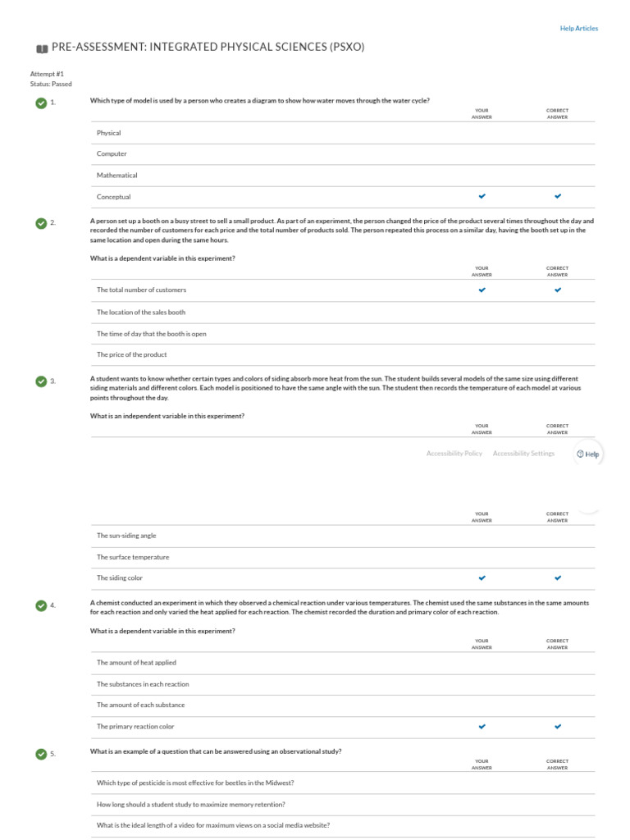
Task: Click the green checkmark icon for question 5
Action: click(x=41, y=755)
